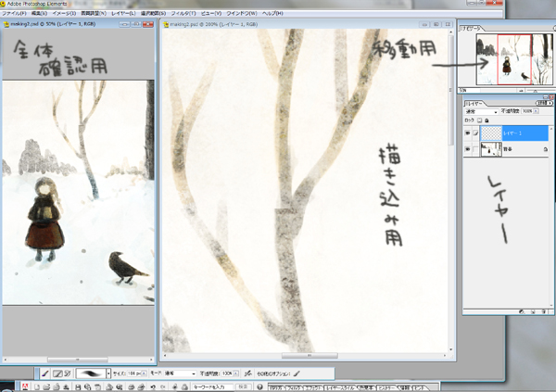Click the PDF save icon in shortcuts bar
556x392 pixels.
(x=97, y=387)
